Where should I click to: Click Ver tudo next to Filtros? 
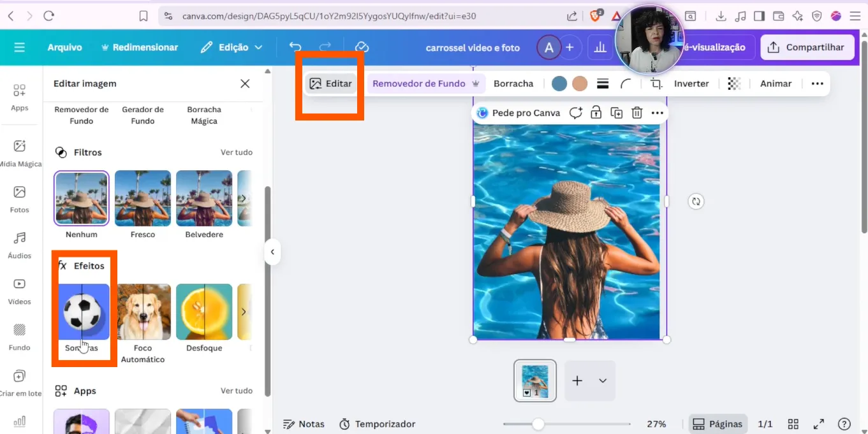point(237,152)
